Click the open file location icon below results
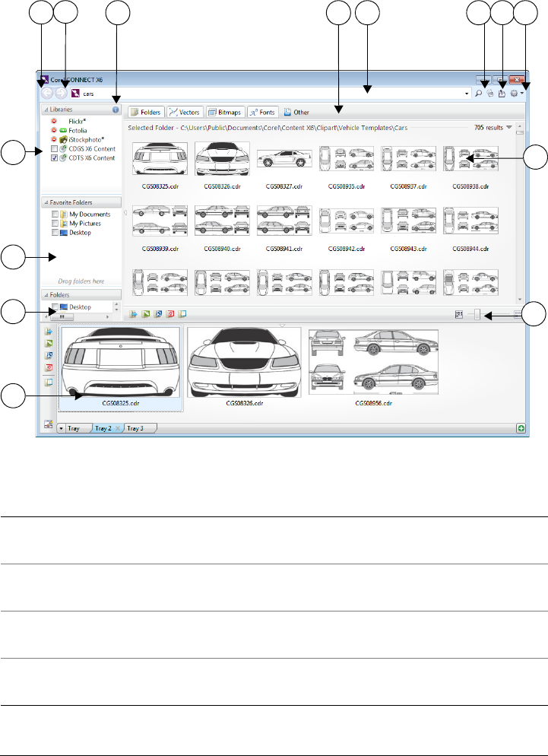The width and height of the screenshot is (548, 756). pos(182,314)
